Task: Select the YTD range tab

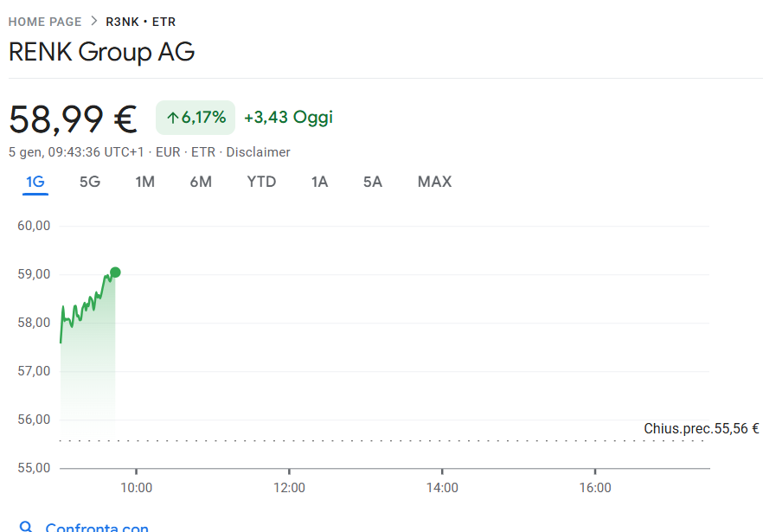Action: 261,182
